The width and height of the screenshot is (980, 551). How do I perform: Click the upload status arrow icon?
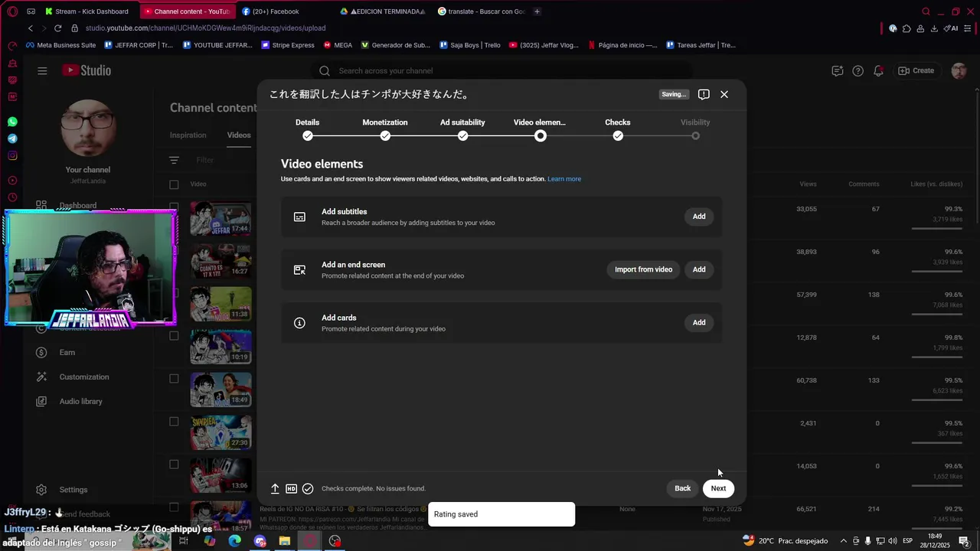pos(275,488)
